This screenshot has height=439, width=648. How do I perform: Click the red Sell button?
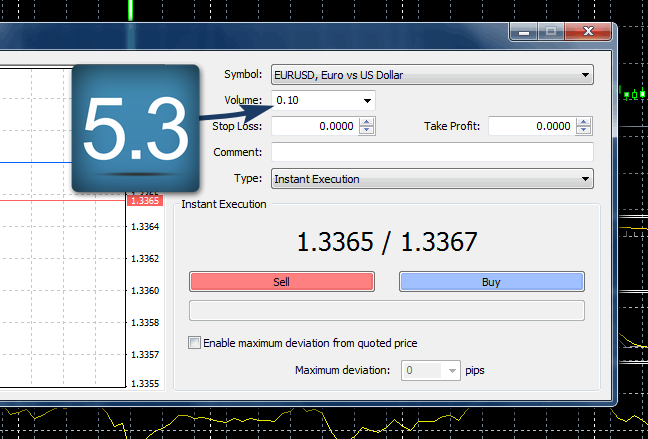282,282
